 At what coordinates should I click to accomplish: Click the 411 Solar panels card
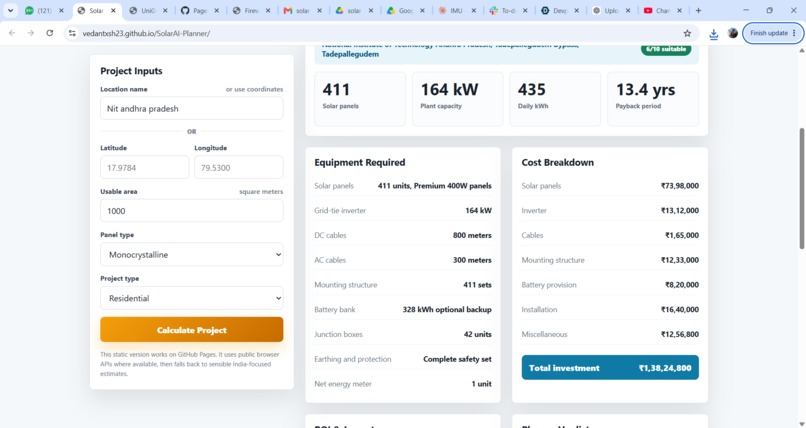[x=360, y=99]
